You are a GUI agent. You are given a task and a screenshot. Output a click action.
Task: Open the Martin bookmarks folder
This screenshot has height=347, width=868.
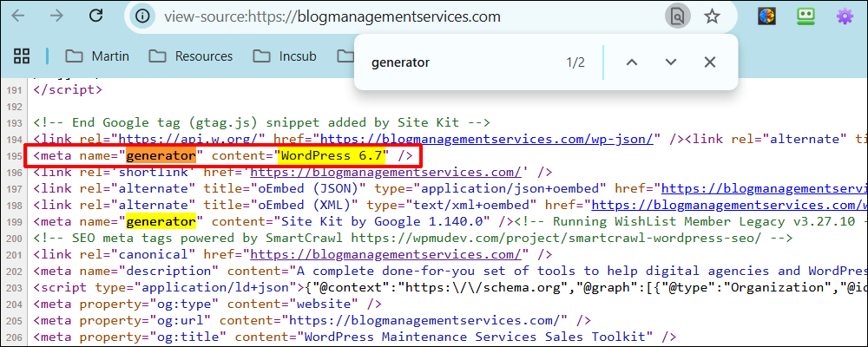(97, 56)
